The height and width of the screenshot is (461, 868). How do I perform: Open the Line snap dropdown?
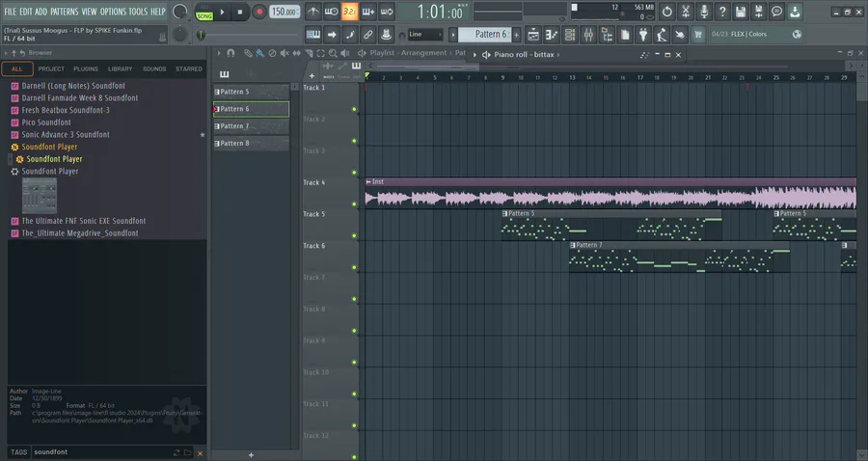click(425, 35)
